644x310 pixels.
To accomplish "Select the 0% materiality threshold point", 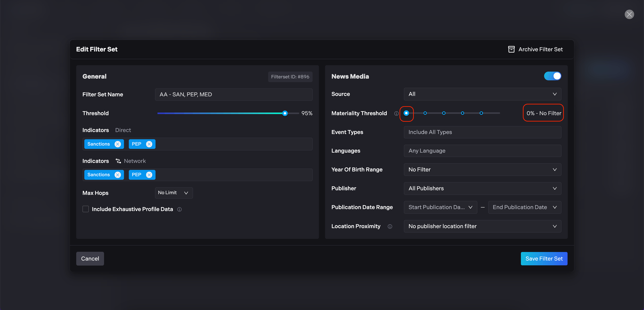I will (406, 113).
